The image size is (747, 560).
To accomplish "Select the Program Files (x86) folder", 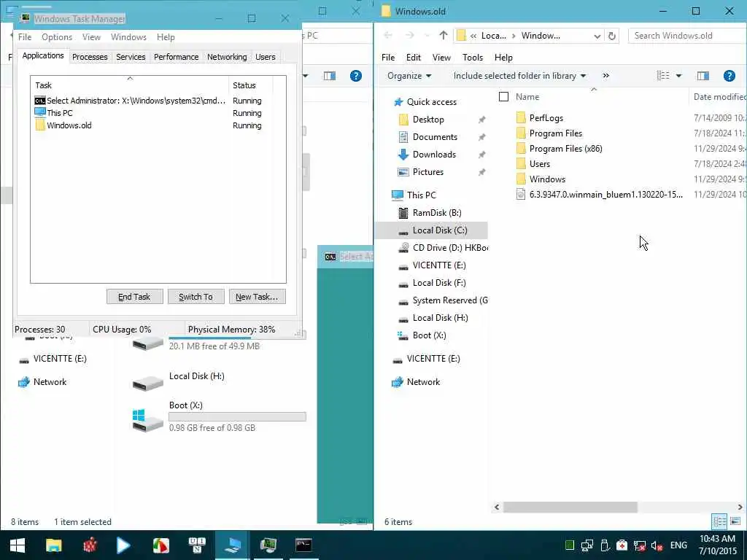I will click(560, 149).
